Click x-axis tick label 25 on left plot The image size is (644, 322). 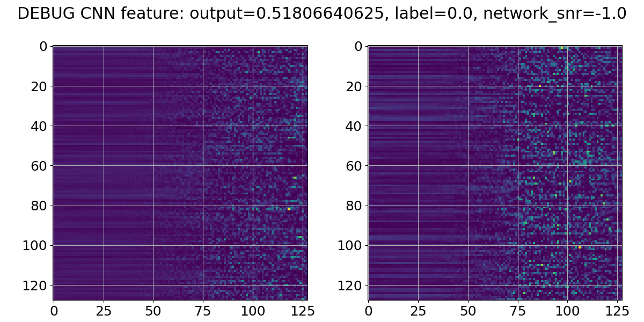[x=104, y=310]
